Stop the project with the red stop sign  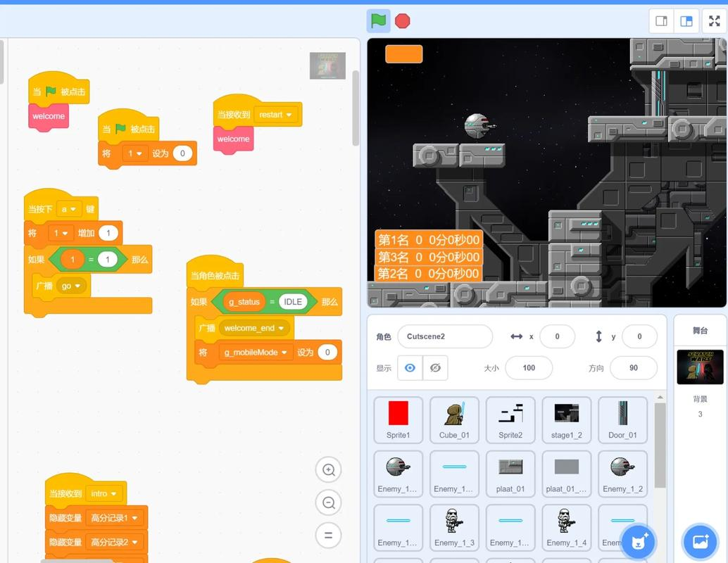403,21
